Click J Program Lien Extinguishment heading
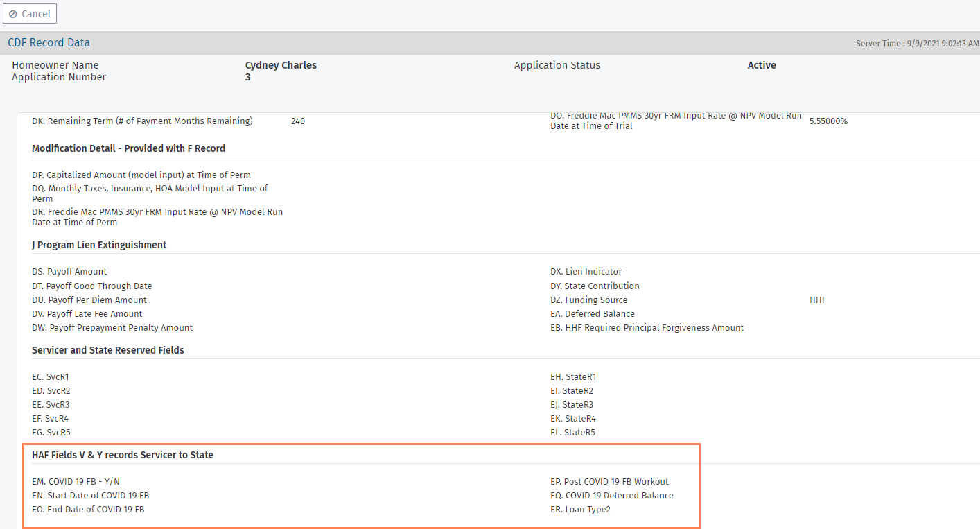 pyautogui.click(x=99, y=245)
